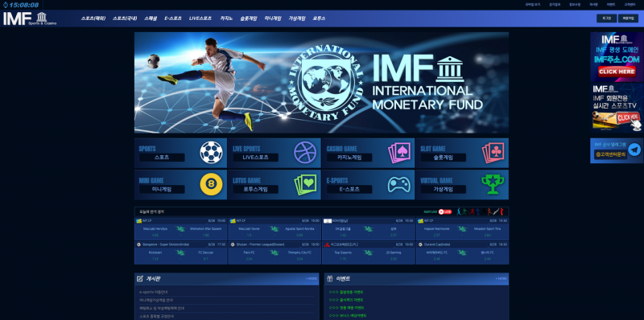
Task: Expand the 이벤트 section with + MORE
Action: [x=501, y=278]
